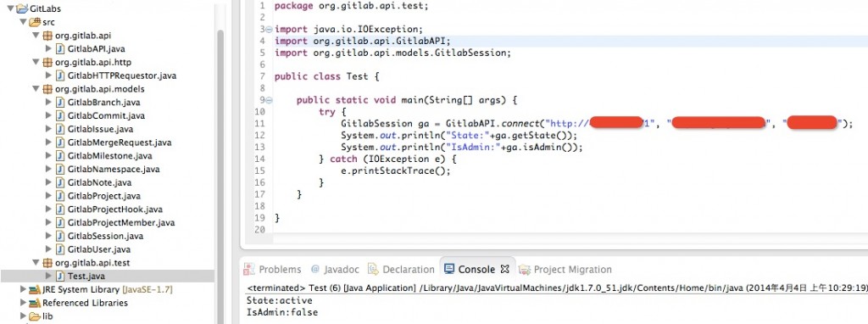
Task: Click the src source folder icon
Action: [34, 22]
